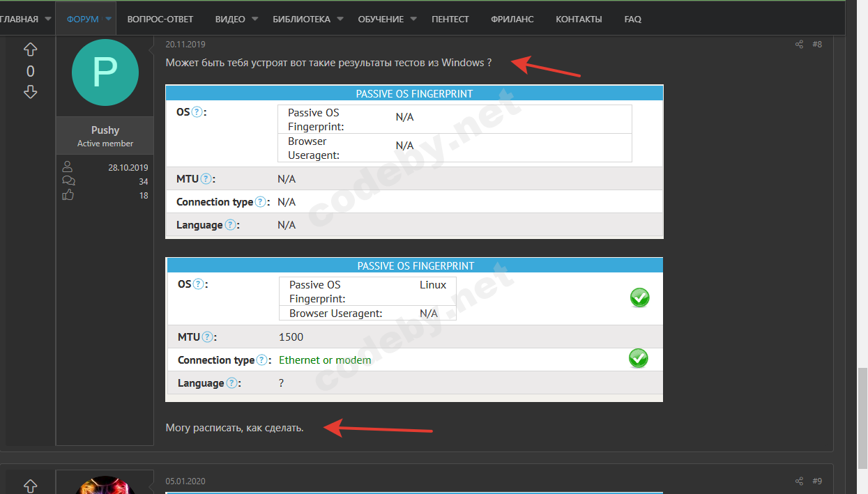Open first fingerprint image with N/A values
The height and width of the screenshot is (494, 868).
coord(414,162)
